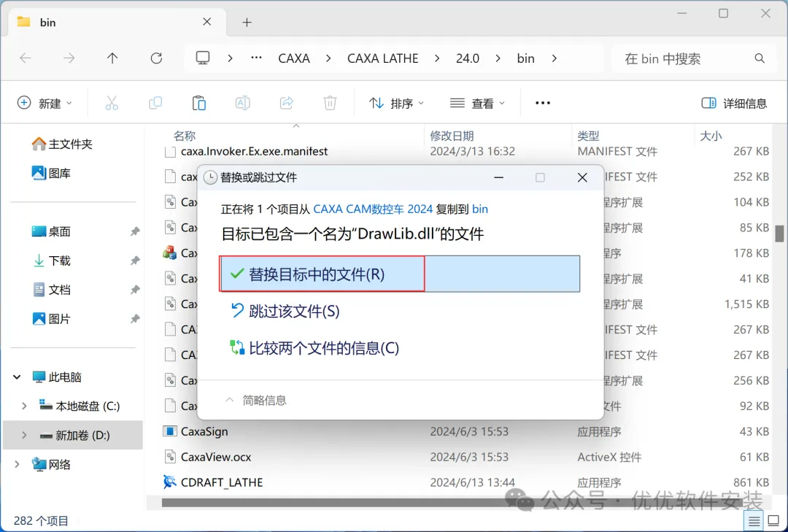Click the Copy icon in toolbar
This screenshot has height=532, width=788.
pyautogui.click(x=155, y=103)
